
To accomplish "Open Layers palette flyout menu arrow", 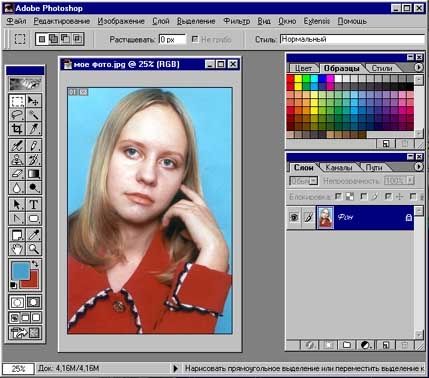I will [419, 167].
